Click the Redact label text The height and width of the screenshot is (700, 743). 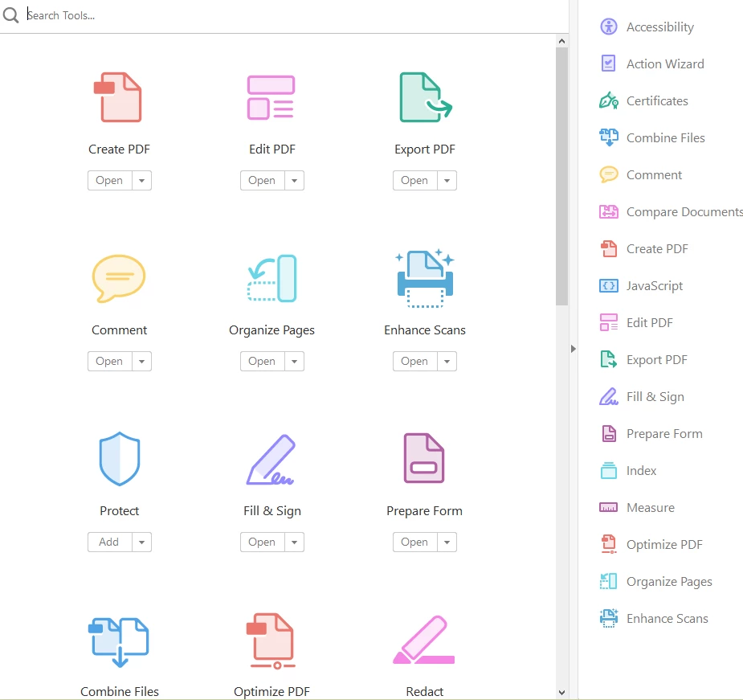click(x=425, y=692)
